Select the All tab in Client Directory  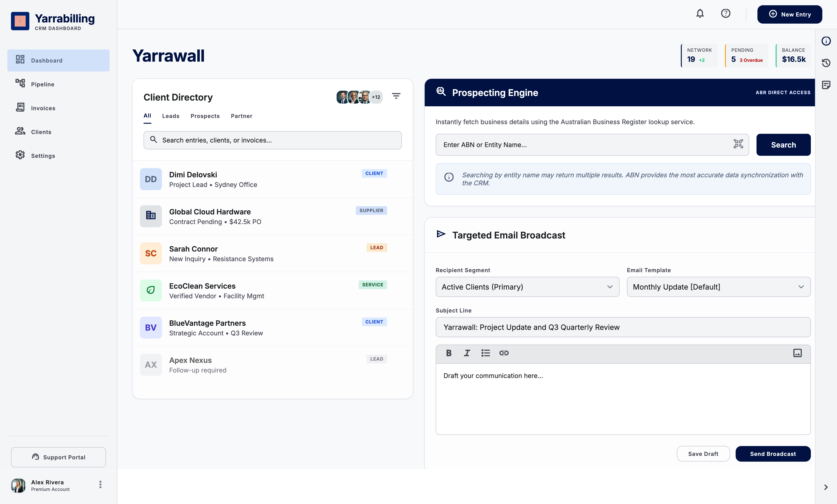(x=147, y=116)
